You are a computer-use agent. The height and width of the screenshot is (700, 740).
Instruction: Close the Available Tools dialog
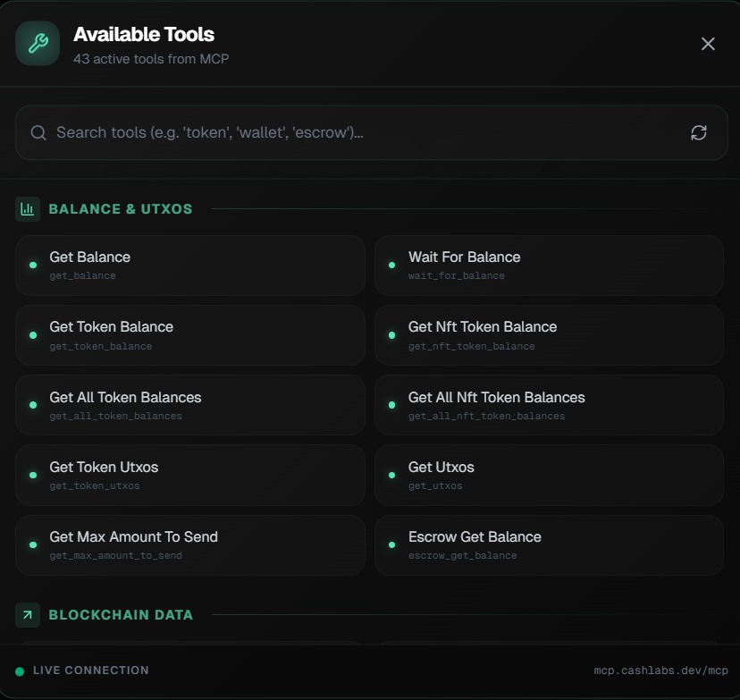point(708,44)
